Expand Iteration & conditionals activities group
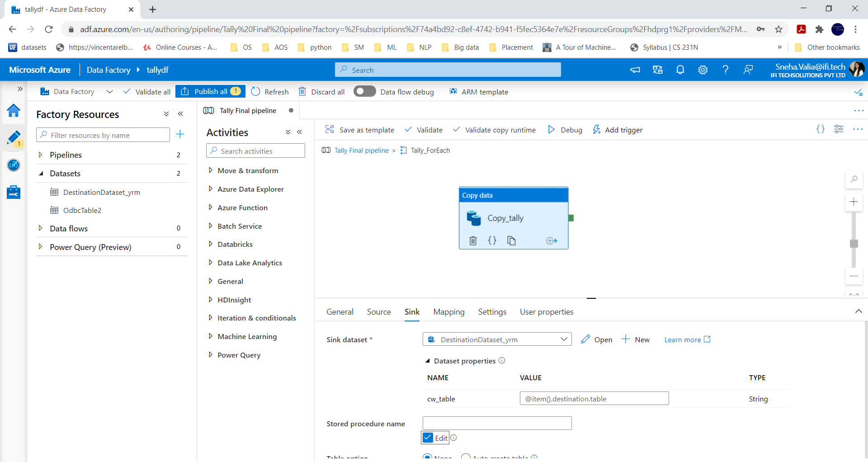 tap(210, 318)
